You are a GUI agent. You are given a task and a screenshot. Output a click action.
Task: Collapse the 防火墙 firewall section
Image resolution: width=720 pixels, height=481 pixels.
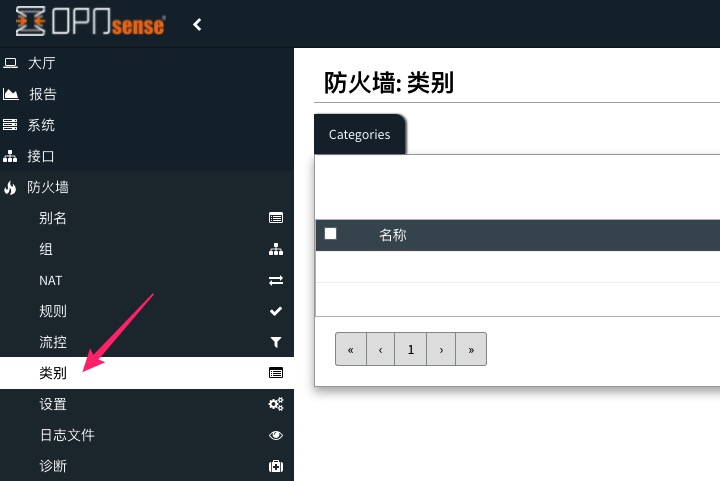tap(47, 187)
